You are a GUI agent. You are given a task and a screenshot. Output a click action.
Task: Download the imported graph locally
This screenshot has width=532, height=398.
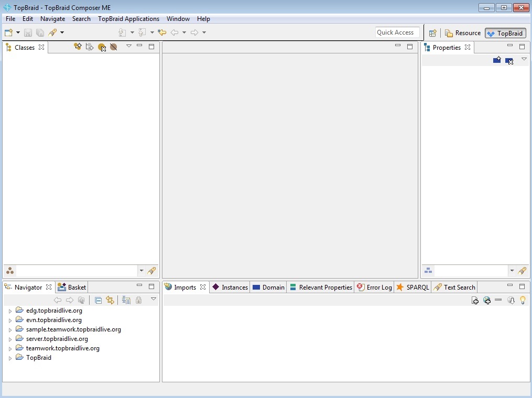coord(511,300)
